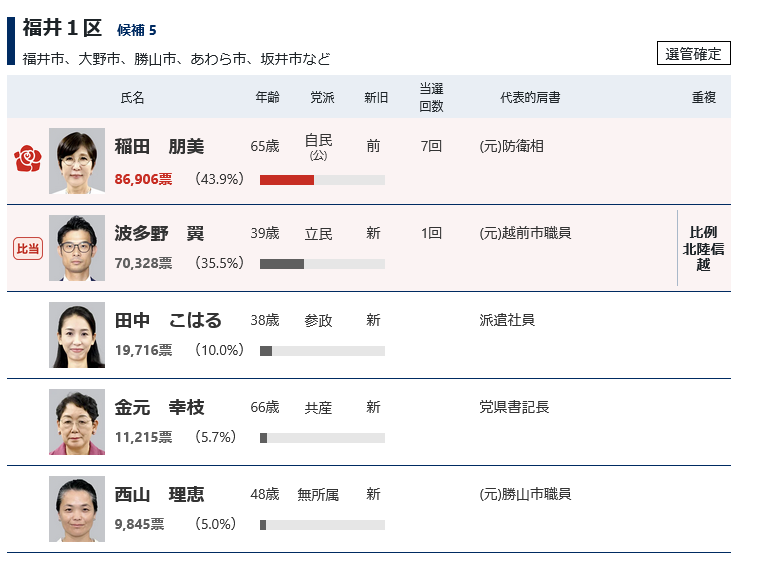
Task: Open 波多野翼's candidate photo
Action: coord(77,248)
